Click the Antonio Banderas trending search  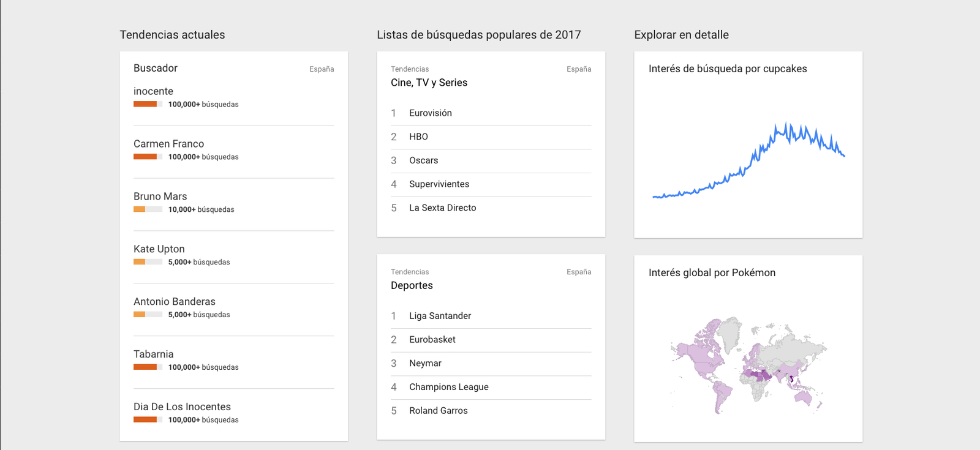(174, 302)
